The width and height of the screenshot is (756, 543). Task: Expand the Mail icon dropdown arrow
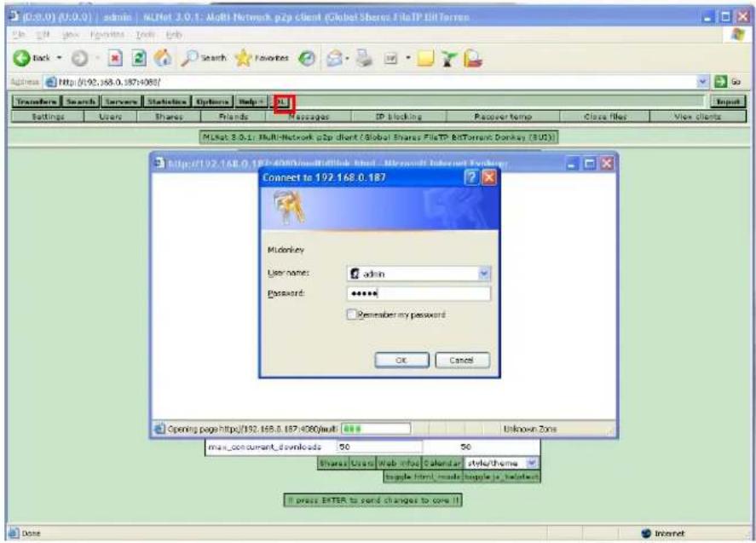(347, 58)
